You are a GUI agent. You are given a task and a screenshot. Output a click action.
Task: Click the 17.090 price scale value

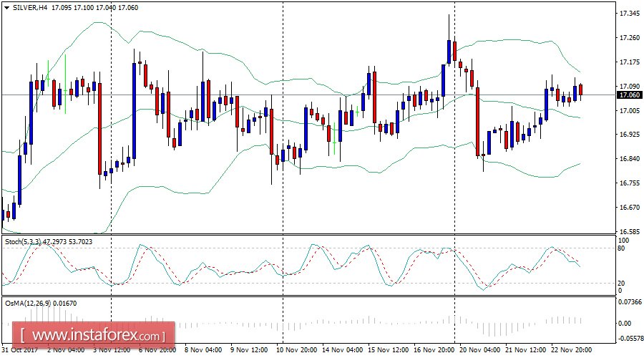pyautogui.click(x=629, y=87)
